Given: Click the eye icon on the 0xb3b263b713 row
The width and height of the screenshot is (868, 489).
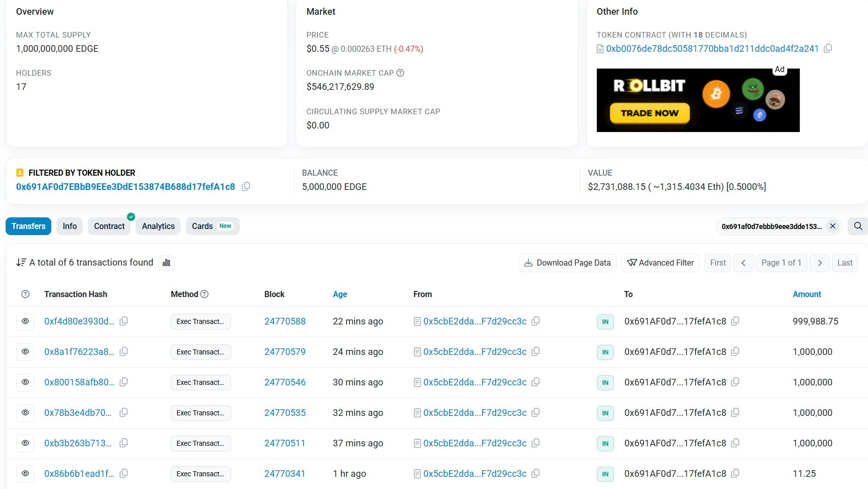Looking at the screenshot, I should coord(25,443).
